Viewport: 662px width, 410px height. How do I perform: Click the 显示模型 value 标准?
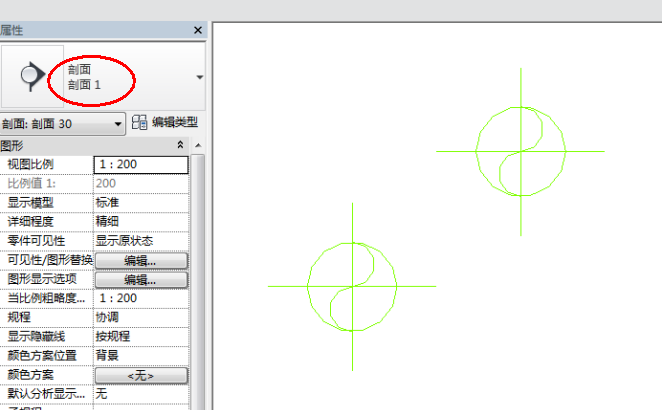click(141, 203)
